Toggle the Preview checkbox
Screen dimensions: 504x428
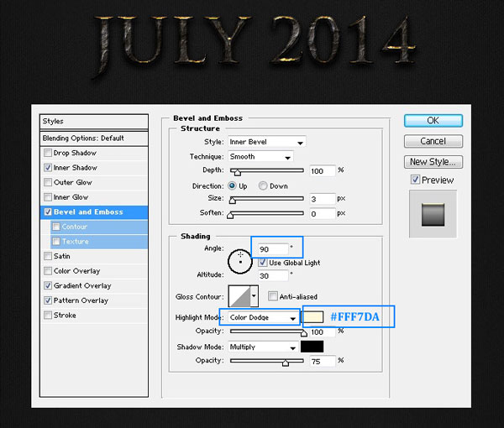[415, 180]
